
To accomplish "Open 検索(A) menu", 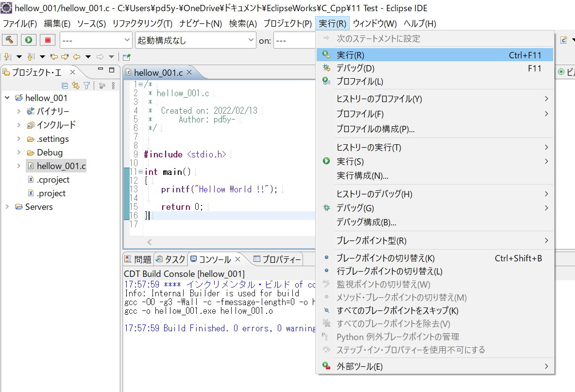I will (x=243, y=23).
